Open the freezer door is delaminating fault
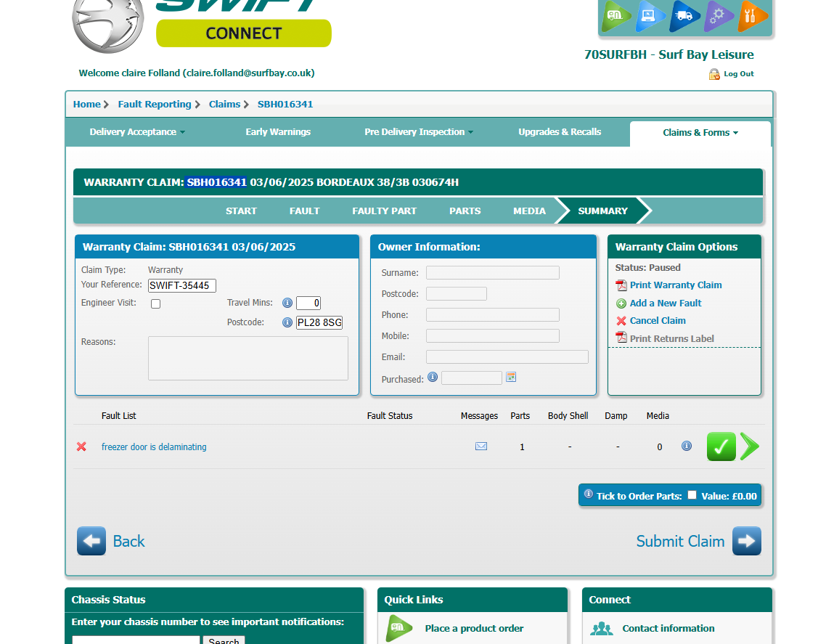This screenshot has height=644, width=826. [154, 447]
